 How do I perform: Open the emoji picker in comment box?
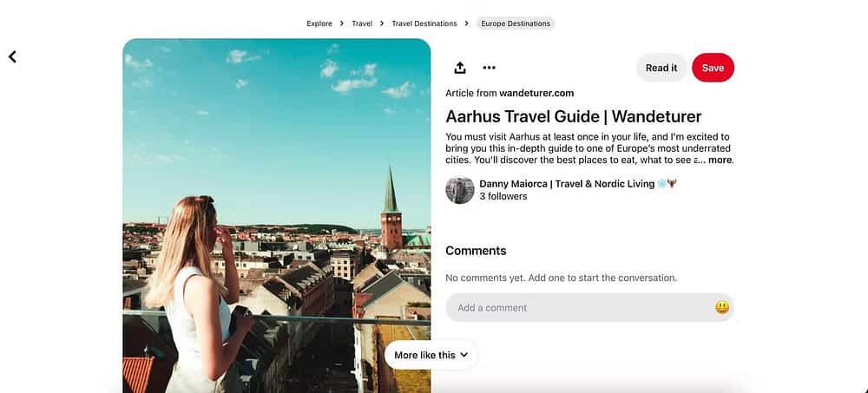[x=721, y=307]
